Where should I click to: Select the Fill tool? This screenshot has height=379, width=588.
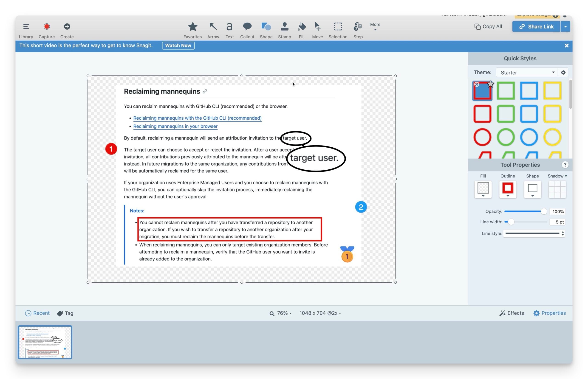pyautogui.click(x=302, y=27)
